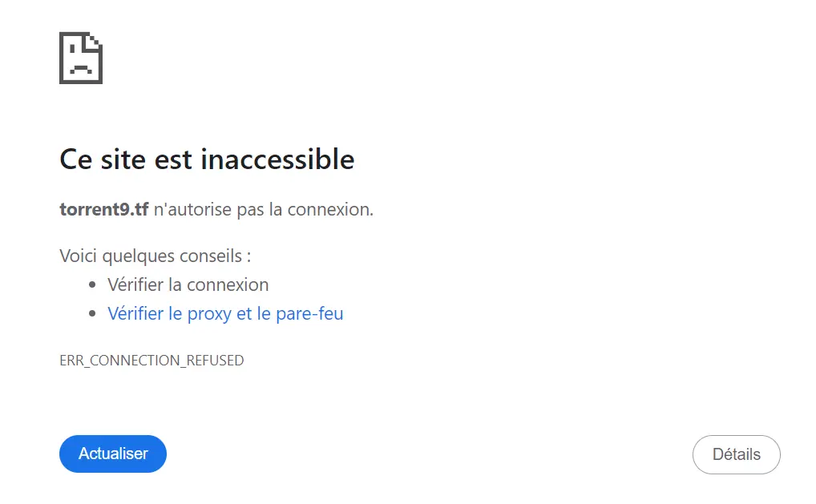
Task: Click the blue Actualiser button
Action: (x=112, y=454)
